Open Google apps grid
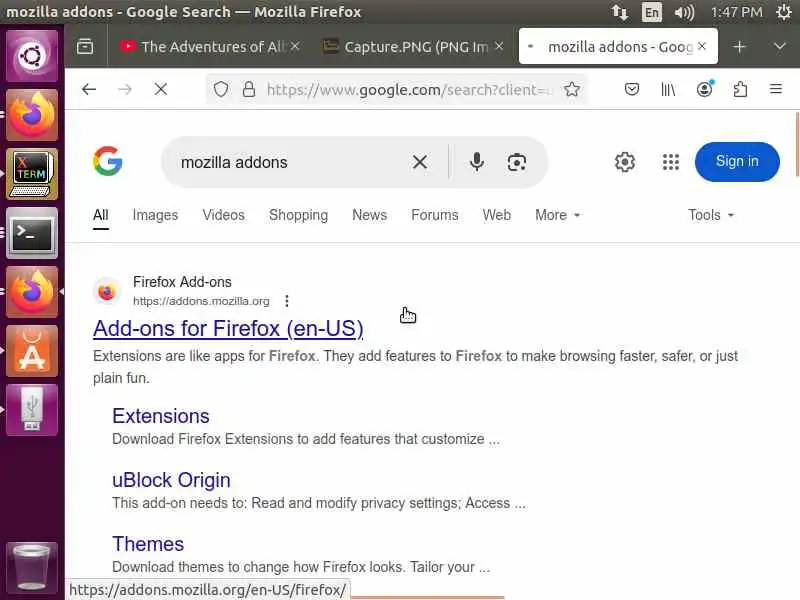Viewport: 800px width, 600px height. (x=670, y=162)
